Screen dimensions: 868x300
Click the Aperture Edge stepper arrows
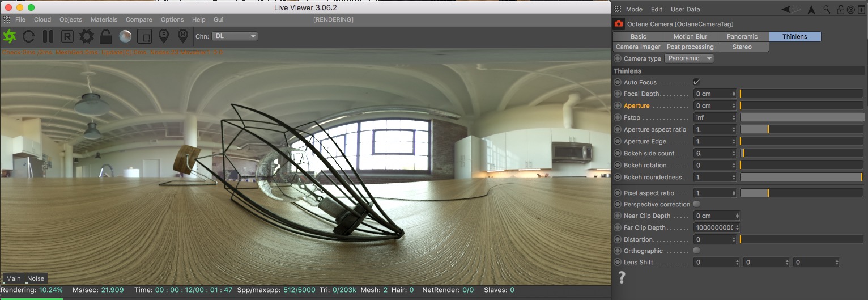734,141
